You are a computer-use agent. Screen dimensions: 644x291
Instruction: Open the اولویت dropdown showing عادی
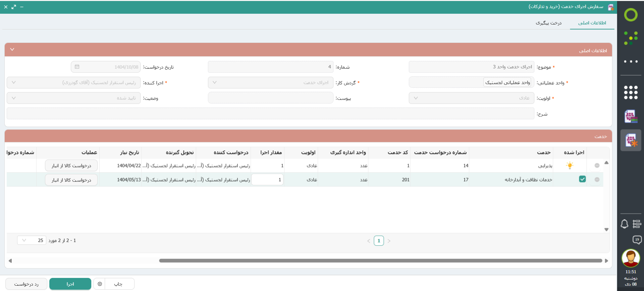(x=471, y=98)
